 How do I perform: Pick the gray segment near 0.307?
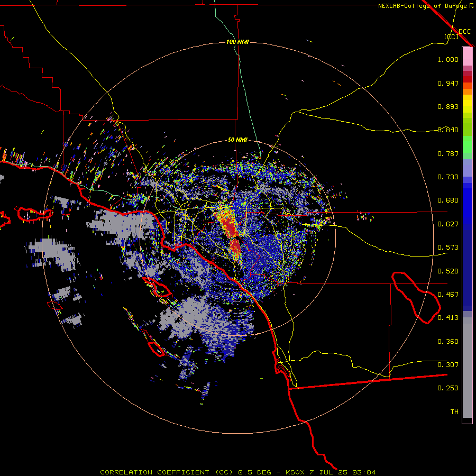467,368
